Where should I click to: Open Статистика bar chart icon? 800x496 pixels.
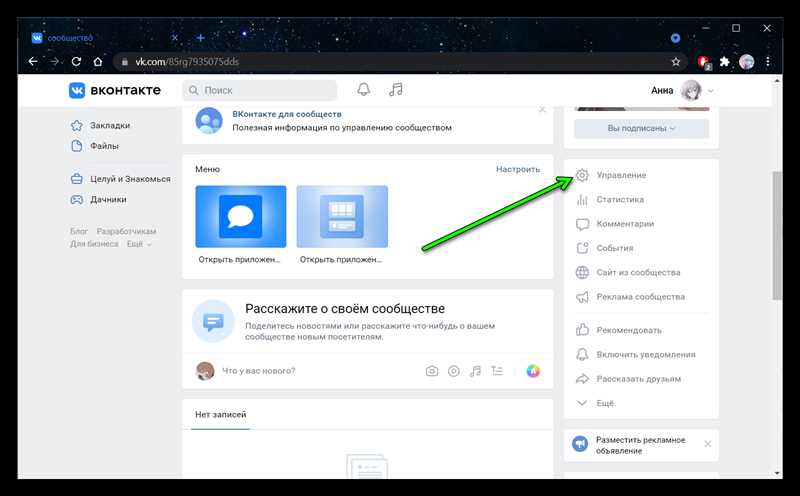click(x=582, y=200)
